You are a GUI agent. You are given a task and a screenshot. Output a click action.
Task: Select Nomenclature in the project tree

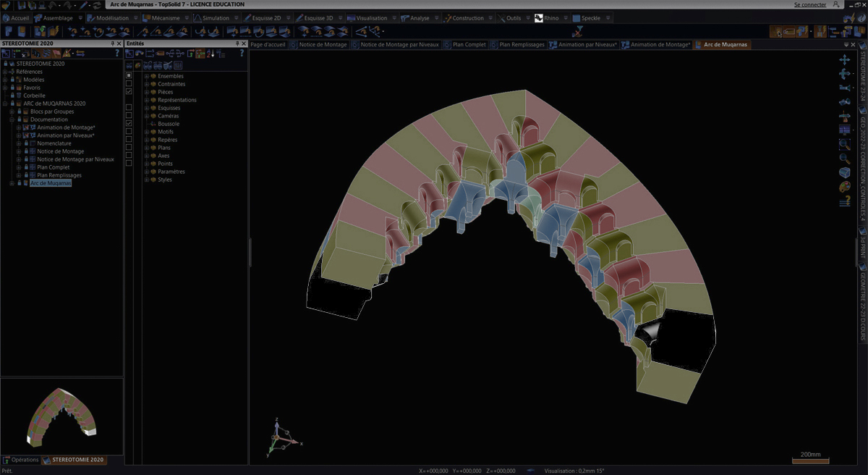pyautogui.click(x=52, y=143)
